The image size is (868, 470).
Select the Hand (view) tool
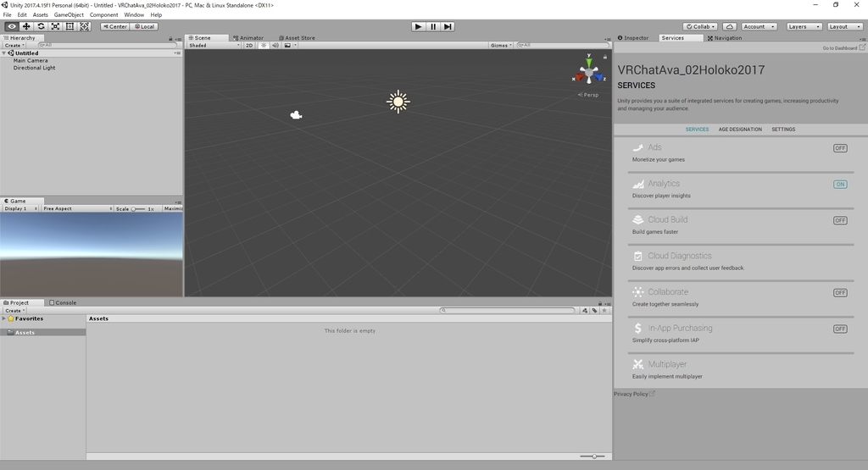[12, 26]
